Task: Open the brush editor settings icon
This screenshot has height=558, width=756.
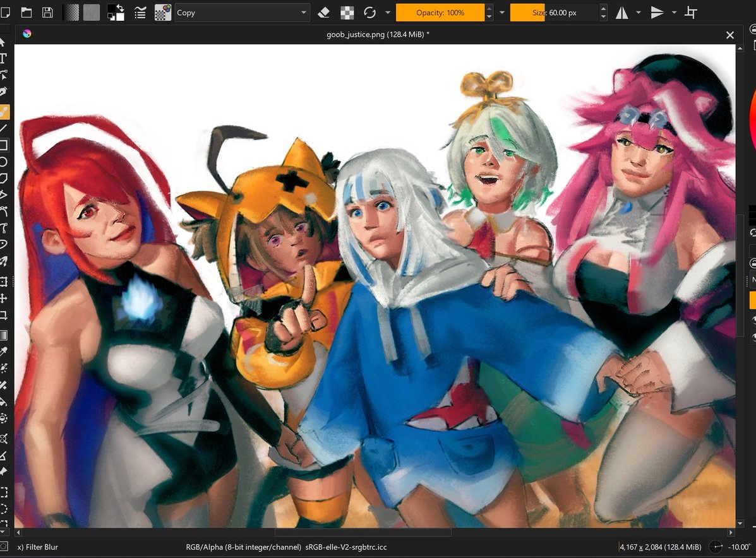Action: point(140,13)
